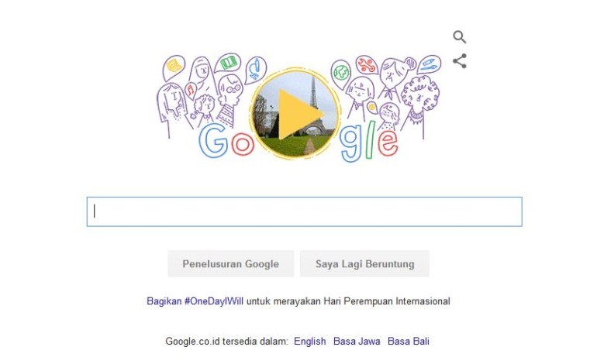The height and width of the screenshot is (364, 597).
Task: Click the yellow laptop speech bubble
Action: [x=174, y=67]
